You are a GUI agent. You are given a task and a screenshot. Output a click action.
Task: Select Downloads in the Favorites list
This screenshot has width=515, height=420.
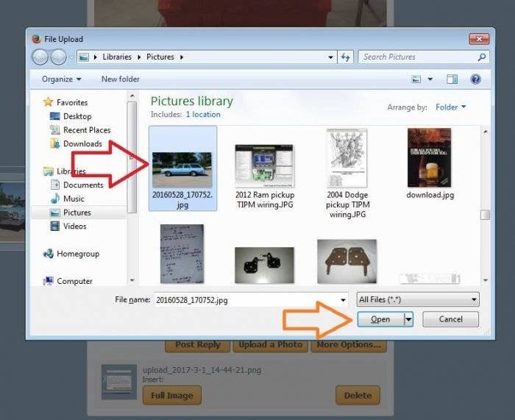[x=82, y=143]
